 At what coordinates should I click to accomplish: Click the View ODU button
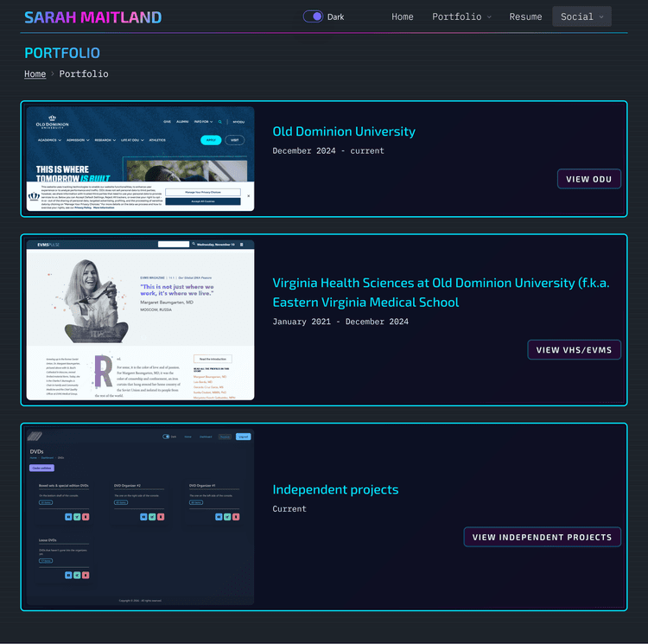click(x=588, y=179)
